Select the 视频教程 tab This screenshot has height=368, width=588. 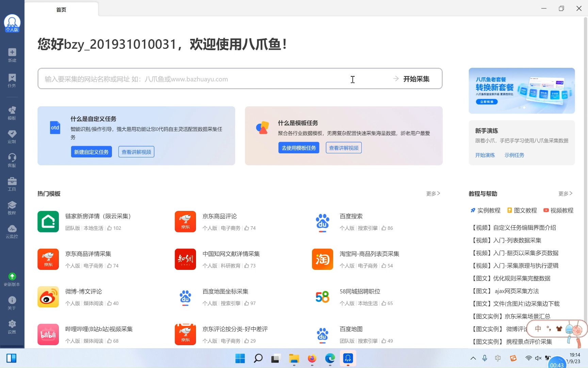point(558,211)
